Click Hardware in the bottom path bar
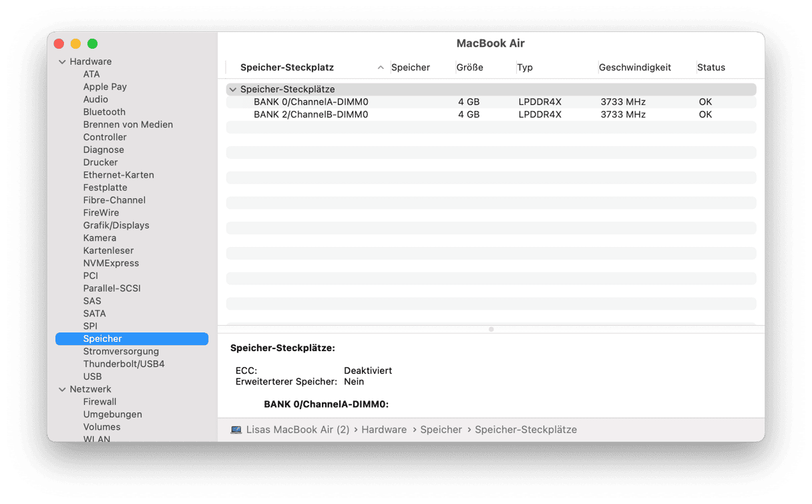This screenshot has height=504, width=812. tap(384, 430)
